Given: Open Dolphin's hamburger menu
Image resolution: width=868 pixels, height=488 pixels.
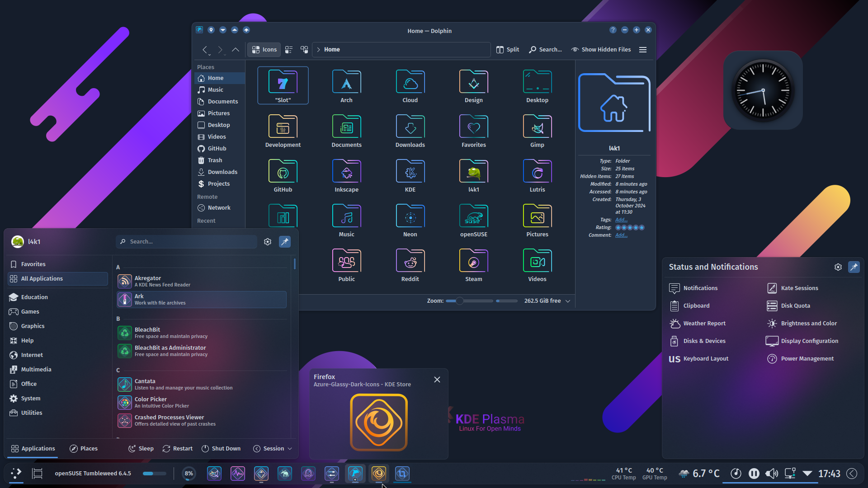Looking at the screenshot, I should tap(643, 50).
